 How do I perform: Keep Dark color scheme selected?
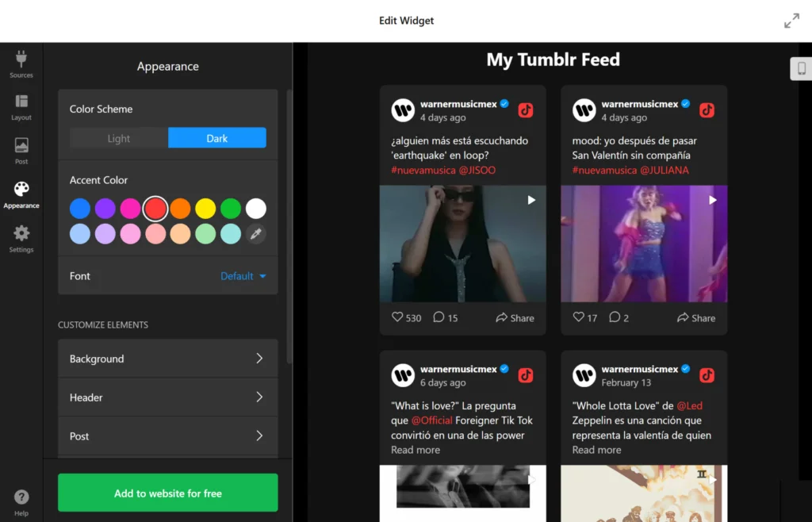pos(216,137)
